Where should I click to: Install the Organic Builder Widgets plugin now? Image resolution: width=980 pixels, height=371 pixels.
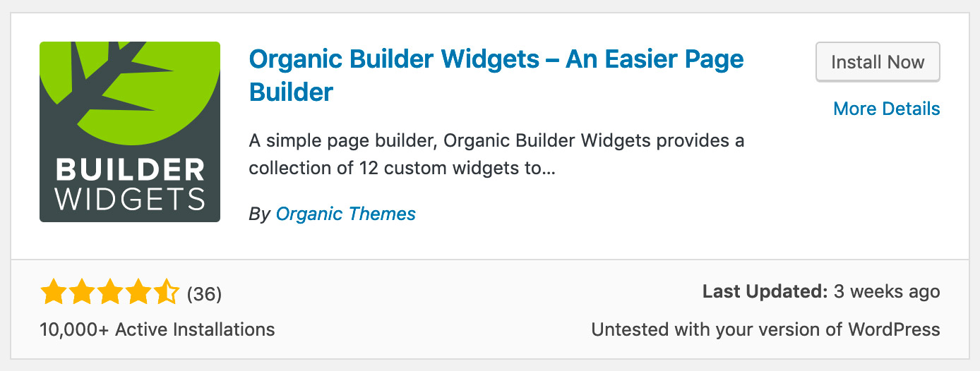point(878,62)
